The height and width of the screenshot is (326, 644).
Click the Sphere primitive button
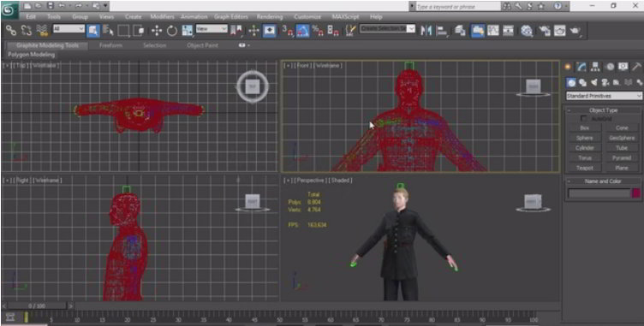[584, 138]
